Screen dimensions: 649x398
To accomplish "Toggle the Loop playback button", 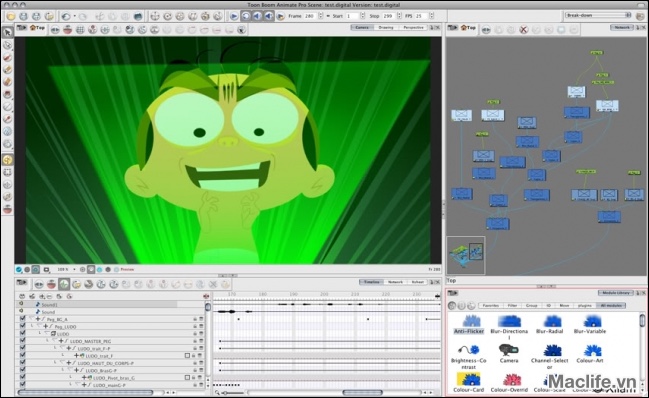I will pos(245,16).
